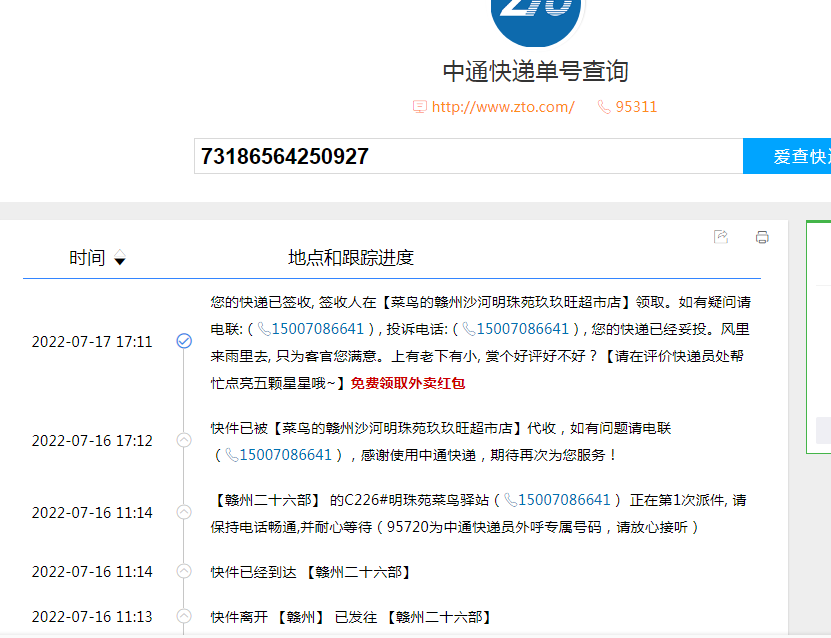Click phone link in the 代收 entry
Image resolution: width=831 pixels, height=638 pixels.
point(285,455)
